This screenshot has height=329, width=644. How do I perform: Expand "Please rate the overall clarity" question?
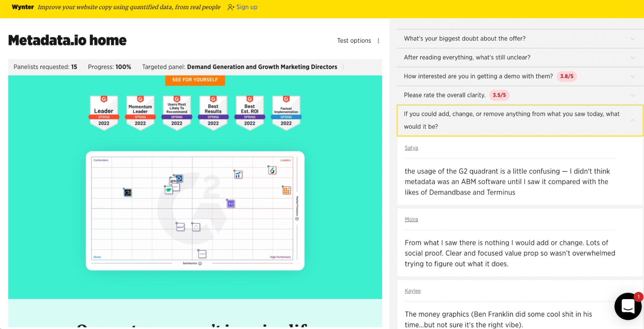520,95
